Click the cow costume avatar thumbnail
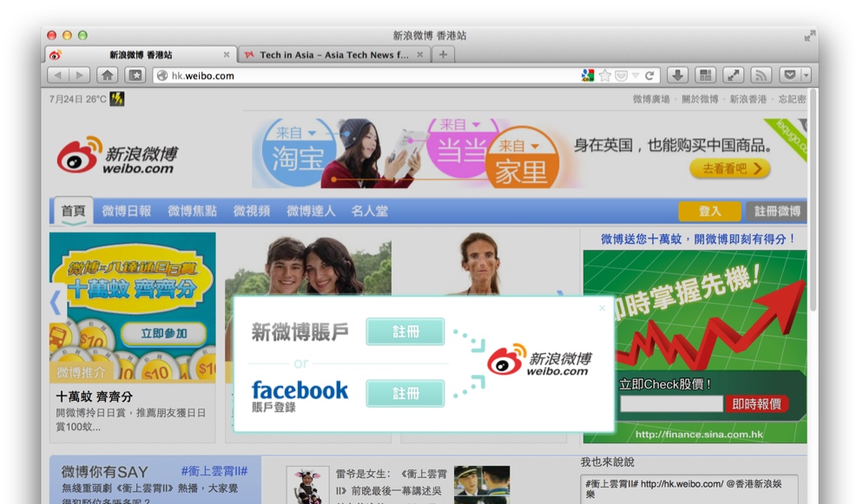This screenshot has height=504, width=863. point(308,487)
